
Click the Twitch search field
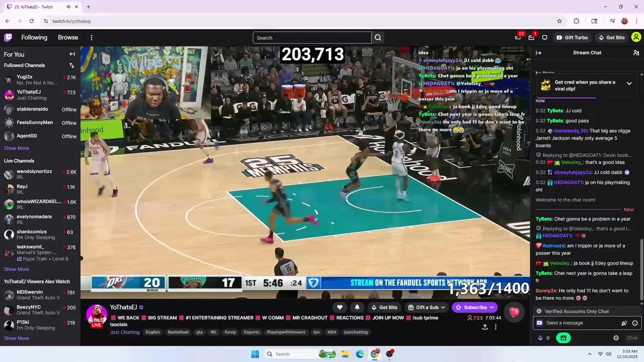[312, 38]
